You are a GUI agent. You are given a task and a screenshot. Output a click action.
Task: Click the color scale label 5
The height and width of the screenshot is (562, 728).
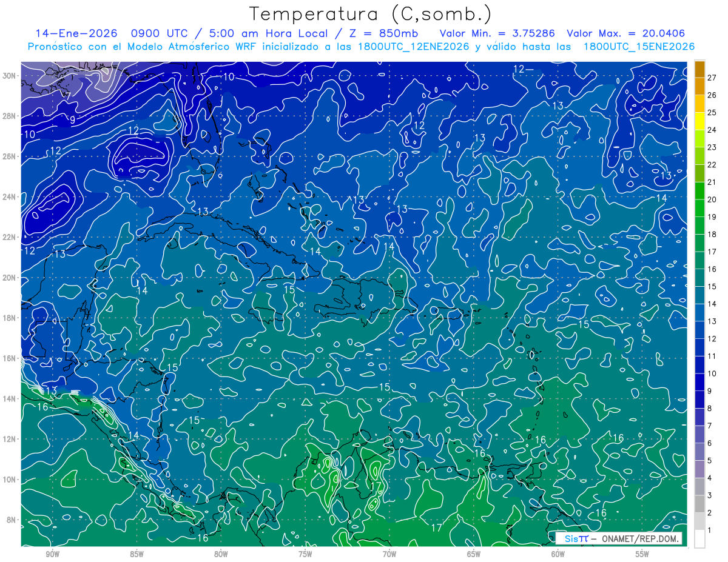coord(709,461)
